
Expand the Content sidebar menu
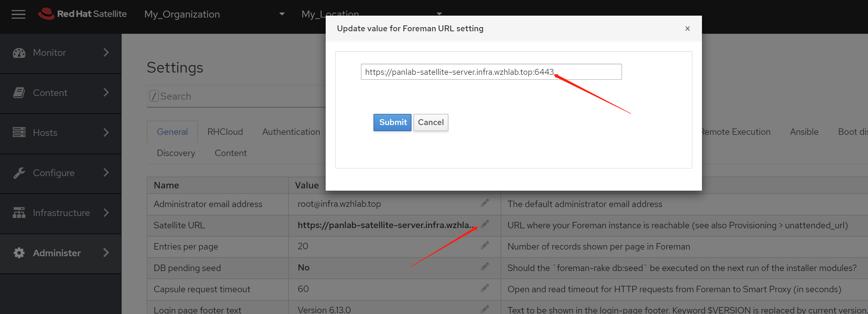click(x=61, y=93)
